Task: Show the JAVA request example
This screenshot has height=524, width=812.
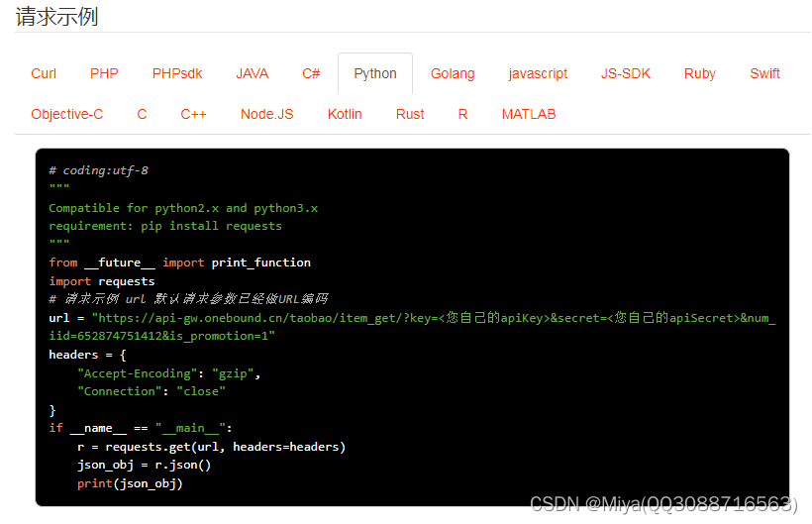Action: pyautogui.click(x=253, y=73)
